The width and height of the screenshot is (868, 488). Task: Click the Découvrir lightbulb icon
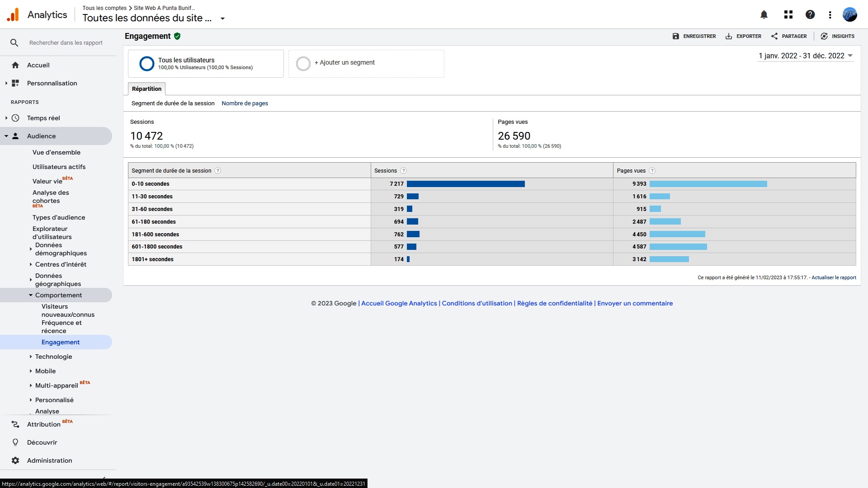(x=15, y=442)
